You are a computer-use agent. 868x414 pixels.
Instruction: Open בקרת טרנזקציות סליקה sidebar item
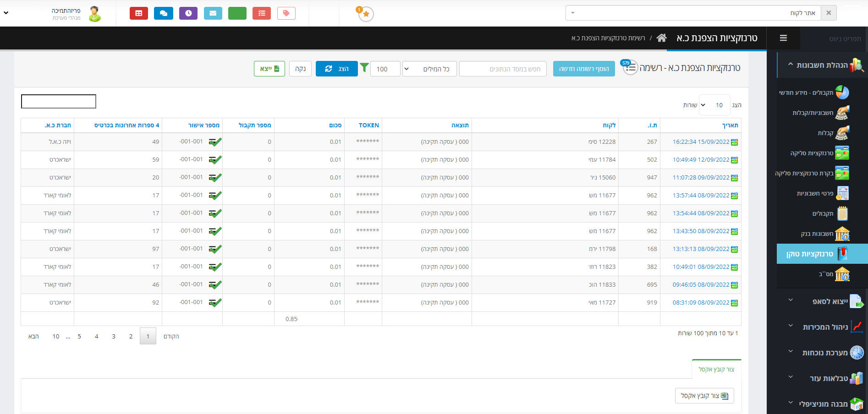click(812, 173)
